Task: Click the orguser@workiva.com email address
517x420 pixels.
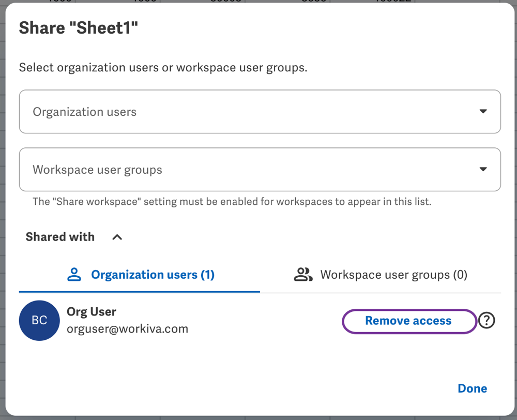Action: point(127,329)
